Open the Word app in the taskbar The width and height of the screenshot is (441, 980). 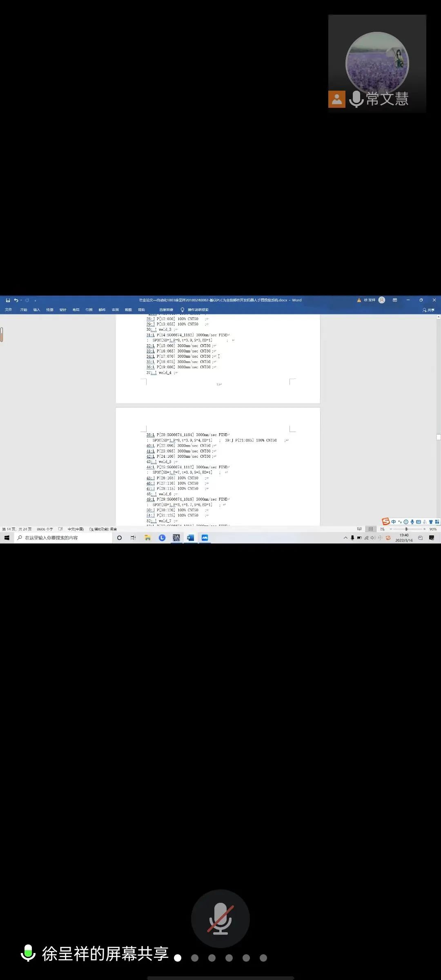point(190,538)
